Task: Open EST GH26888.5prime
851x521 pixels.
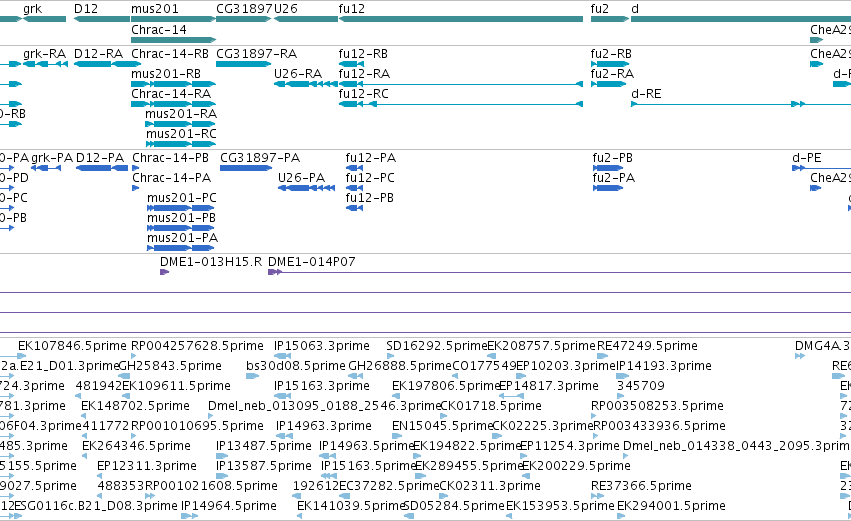Action: pos(400,366)
